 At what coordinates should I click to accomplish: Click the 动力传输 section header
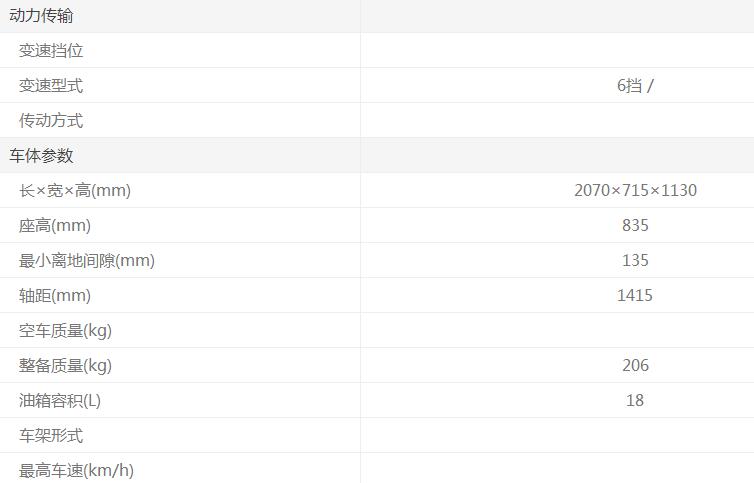pyautogui.click(x=41, y=16)
